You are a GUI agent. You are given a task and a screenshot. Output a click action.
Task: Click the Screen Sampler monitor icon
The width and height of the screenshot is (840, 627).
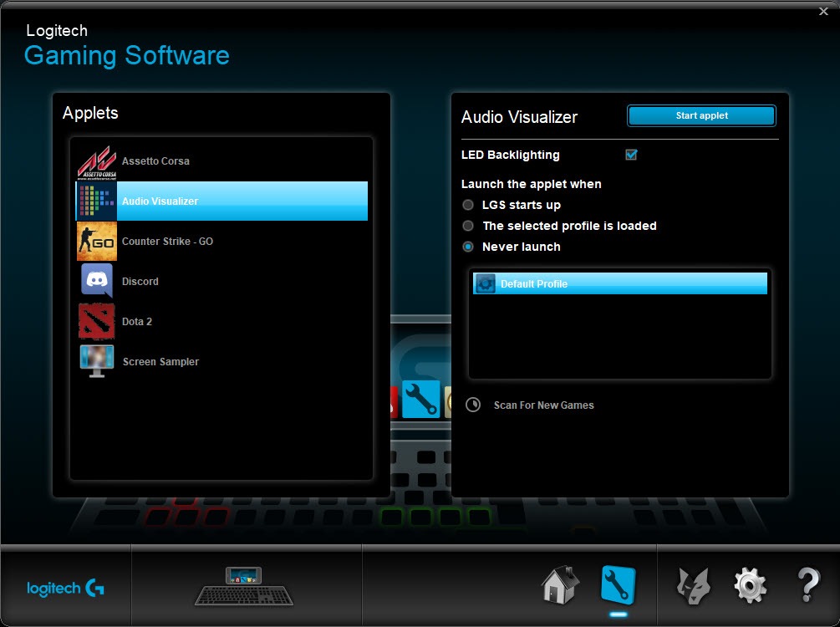coord(96,361)
